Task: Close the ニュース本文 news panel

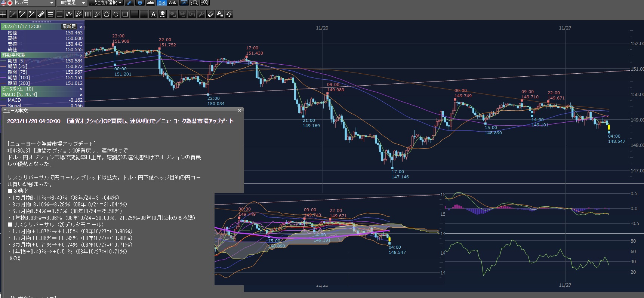Action: click(x=239, y=111)
